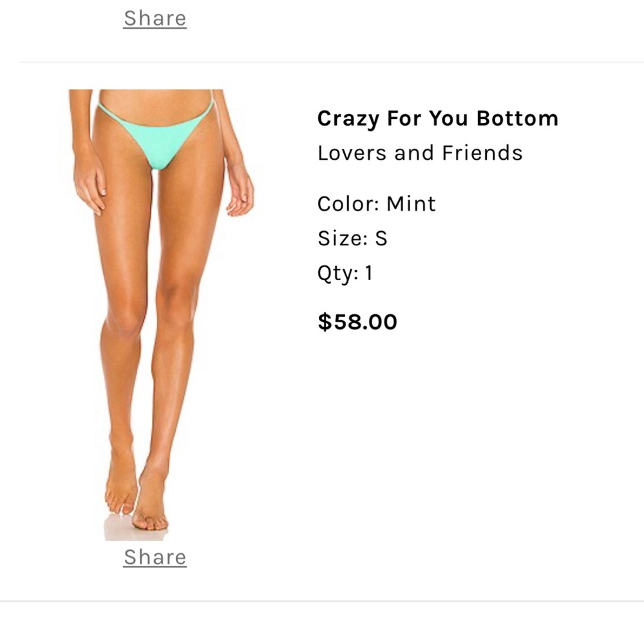Open the Crazy For You Bottom product title
This screenshot has width=644, height=644.
[x=437, y=118]
